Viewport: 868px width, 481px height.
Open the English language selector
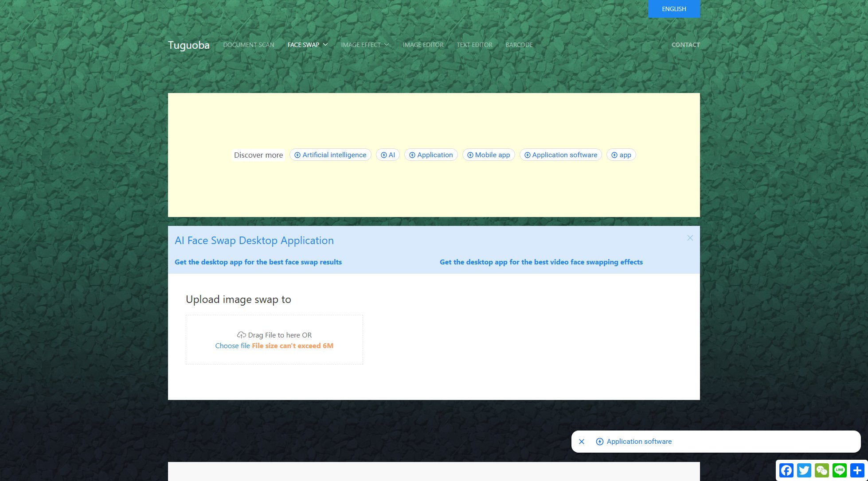point(673,9)
